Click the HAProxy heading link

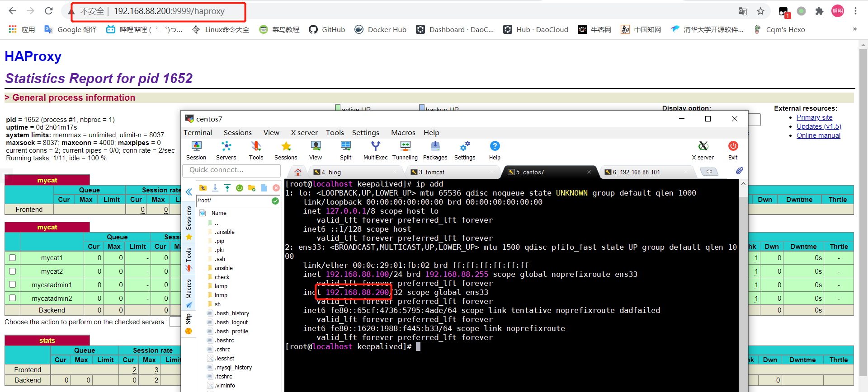tap(33, 56)
